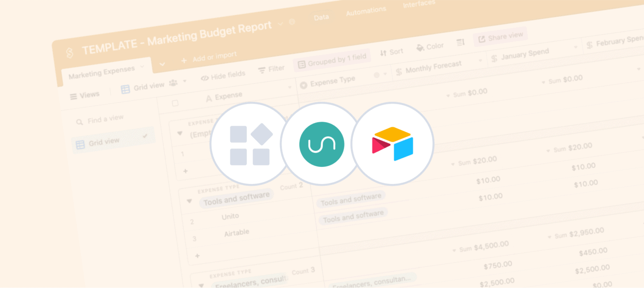Switch to the Interfaces tab

(x=419, y=4)
